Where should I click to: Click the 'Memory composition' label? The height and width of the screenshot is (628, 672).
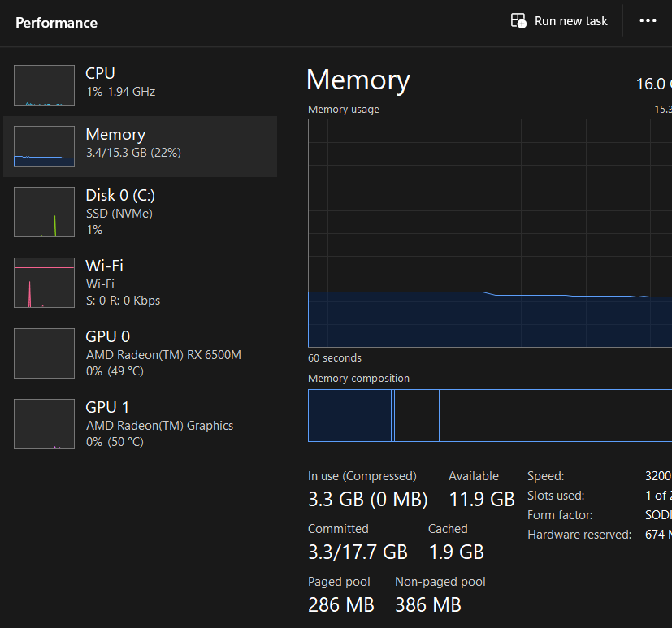click(358, 379)
